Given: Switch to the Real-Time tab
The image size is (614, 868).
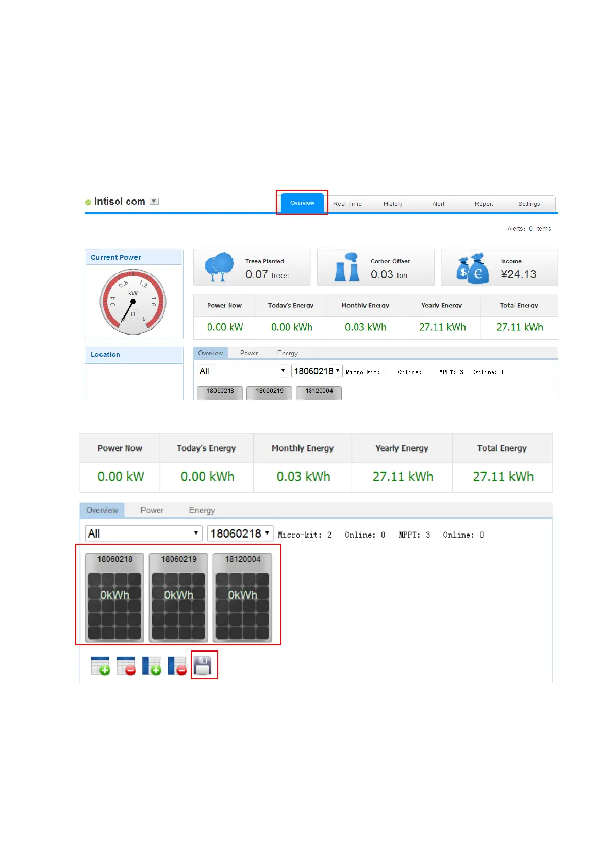Looking at the screenshot, I should [347, 204].
